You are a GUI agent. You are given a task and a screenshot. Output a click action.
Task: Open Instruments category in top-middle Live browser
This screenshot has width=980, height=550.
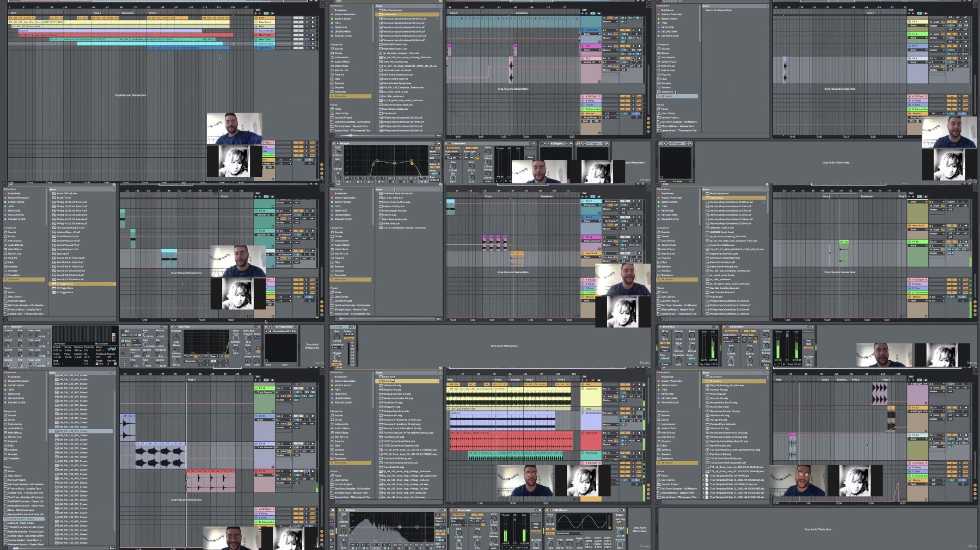point(341,58)
